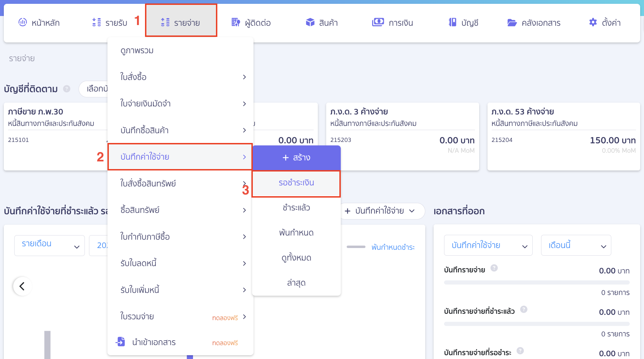Click the หน้าหลัก dashboard icon
Screen dimensions: 644x359
(23, 22)
